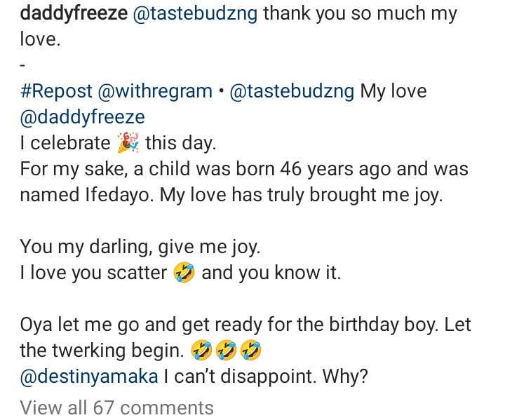The image size is (505, 420).
Task: Tap the line 'get ready for the birthday boy'
Action: pyautogui.click(x=309, y=325)
